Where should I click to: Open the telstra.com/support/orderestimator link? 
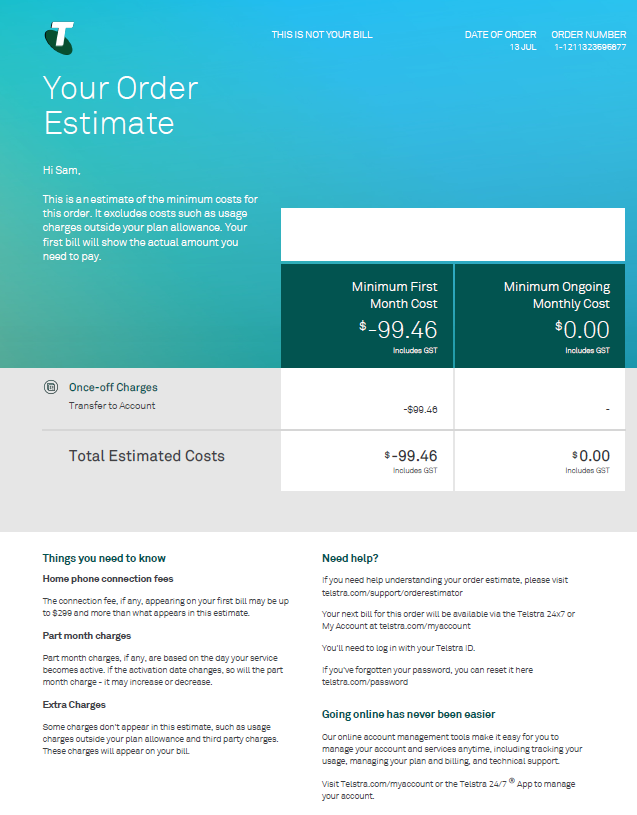pos(378,593)
